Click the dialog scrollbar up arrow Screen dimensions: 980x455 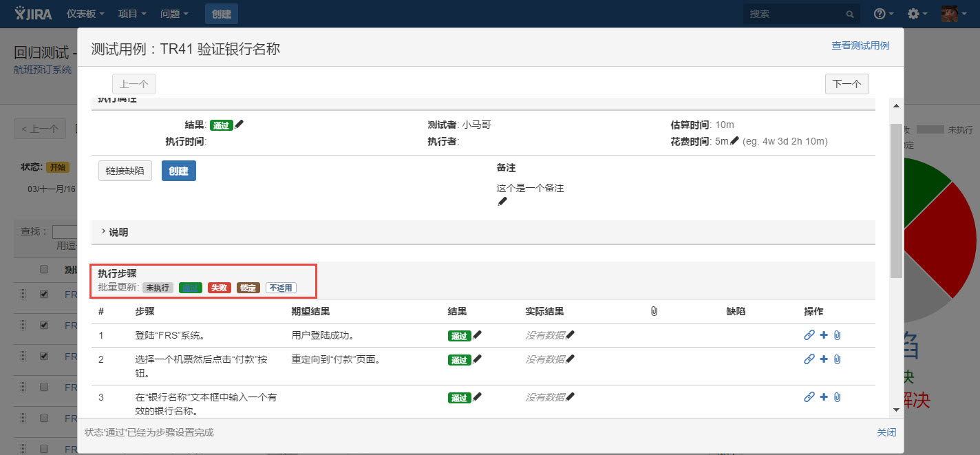895,105
